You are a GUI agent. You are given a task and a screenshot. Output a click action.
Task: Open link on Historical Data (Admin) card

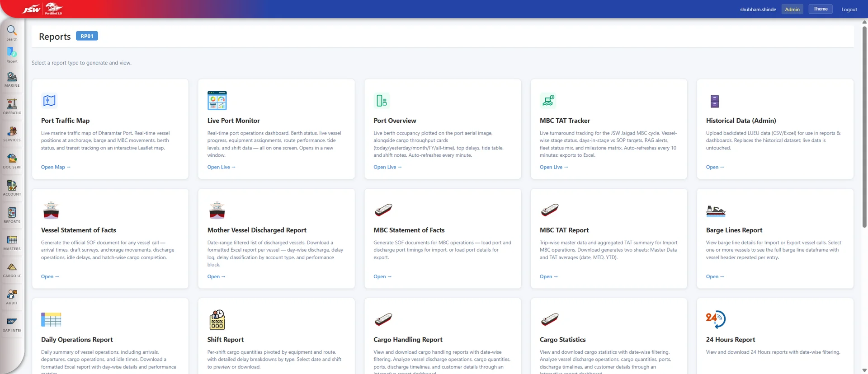pos(715,167)
